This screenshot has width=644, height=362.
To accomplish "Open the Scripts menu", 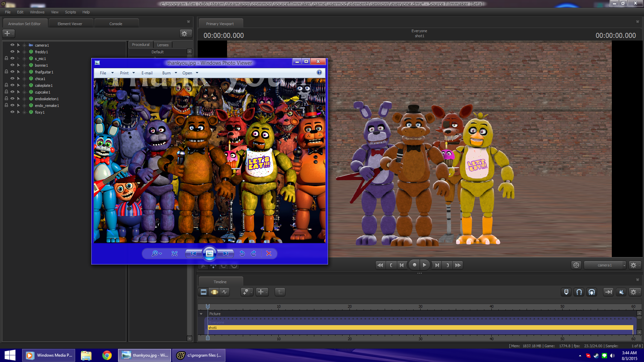I will click(70, 12).
